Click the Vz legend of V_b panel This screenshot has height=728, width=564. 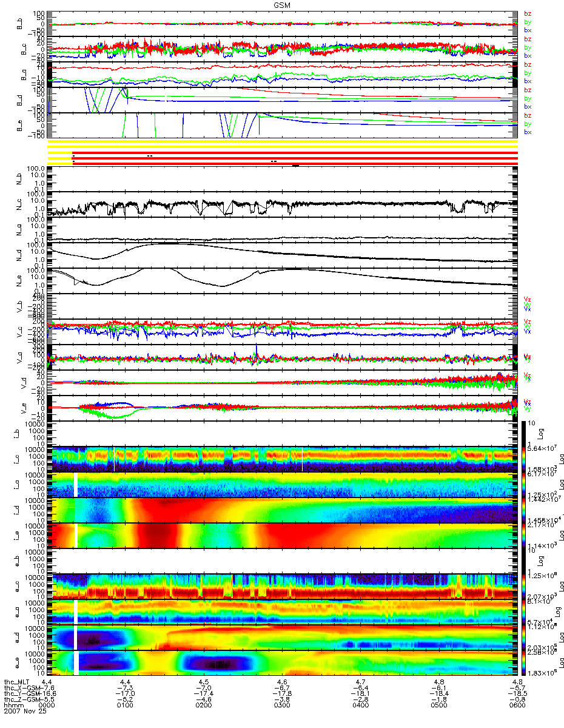(528, 299)
